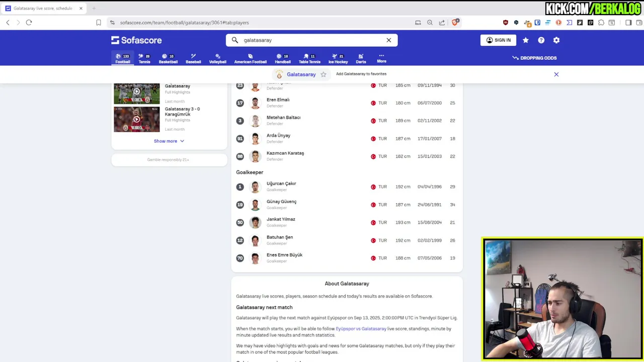Click the search magnifier icon
The image size is (644, 362).
click(235, 40)
